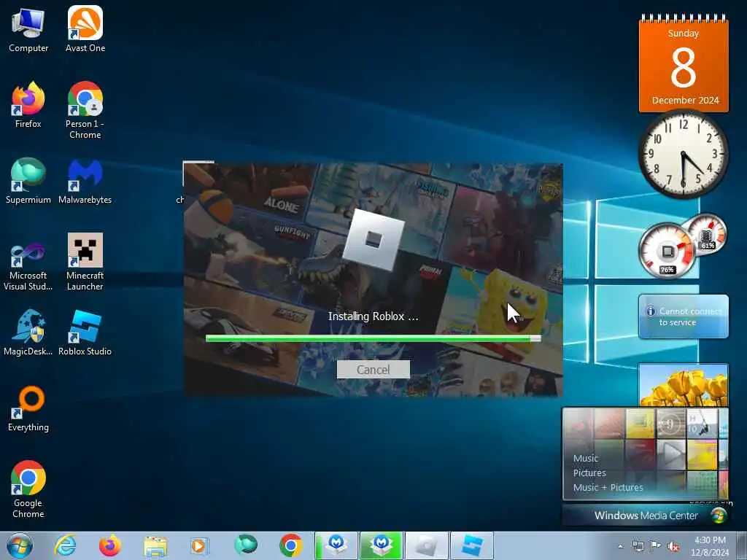Open the Computer desktop icon
The height and width of the screenshot is (560, 747).
(x=28, y=29)
